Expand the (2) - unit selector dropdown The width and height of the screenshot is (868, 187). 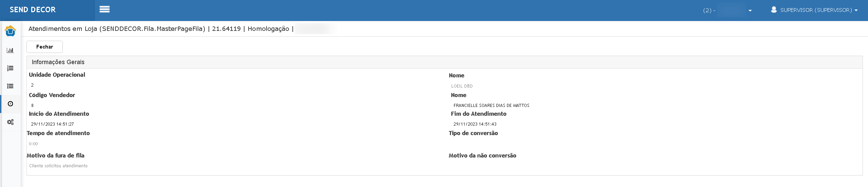727,11
